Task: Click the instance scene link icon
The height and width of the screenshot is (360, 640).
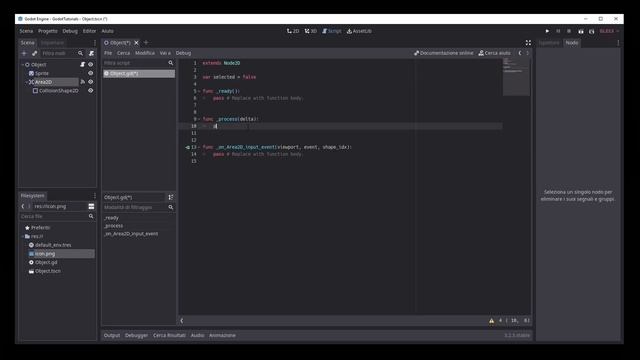Action: (x=34, y=53)
